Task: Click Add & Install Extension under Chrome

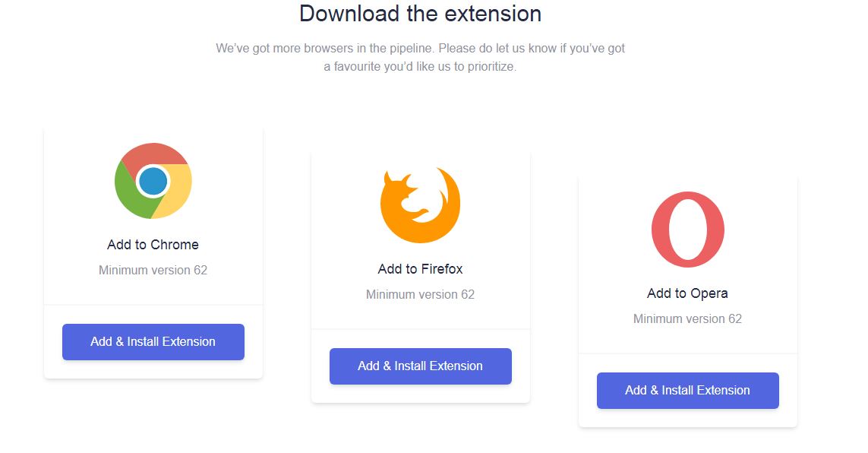Action: pos(153,342)
